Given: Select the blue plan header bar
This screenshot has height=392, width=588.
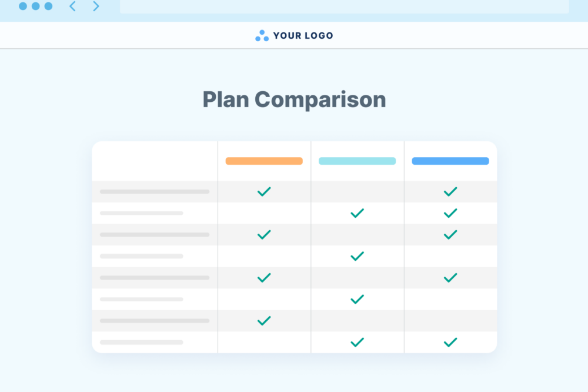Looking at the screenshot, I should coord(450,161).
